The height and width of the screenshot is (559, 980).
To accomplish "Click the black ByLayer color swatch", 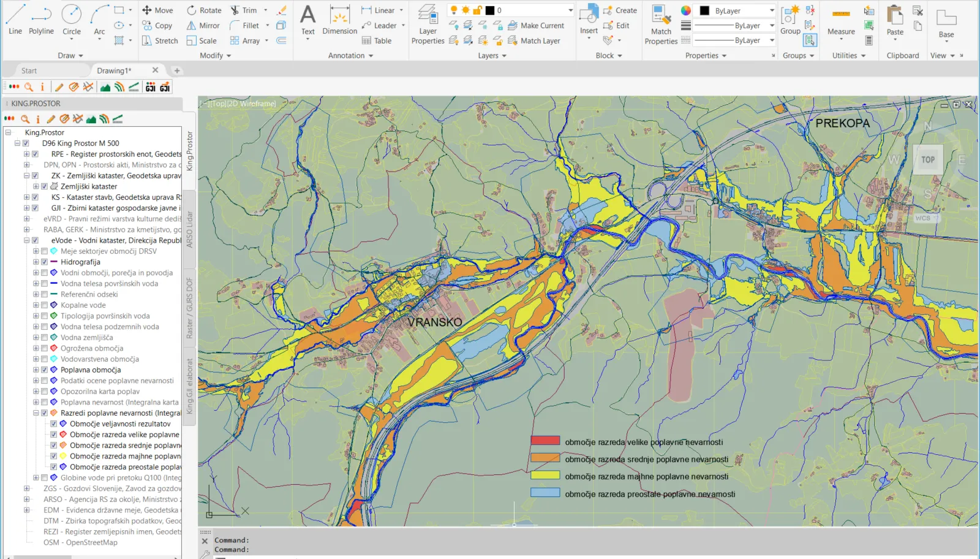I will coord(704,11).
